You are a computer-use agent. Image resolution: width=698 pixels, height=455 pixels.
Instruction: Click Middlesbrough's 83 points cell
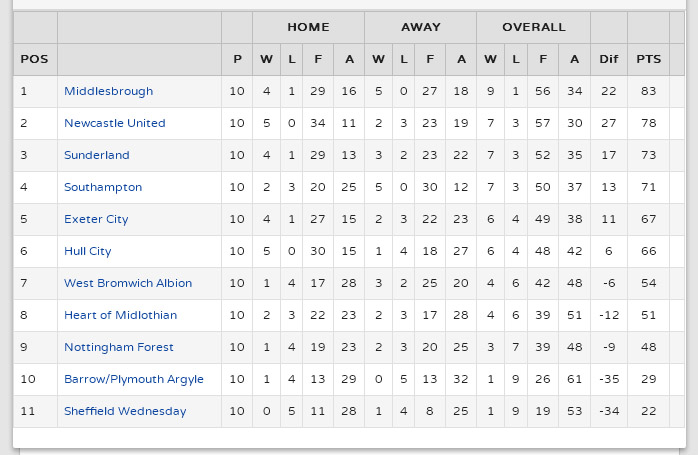tap(648, 91)
